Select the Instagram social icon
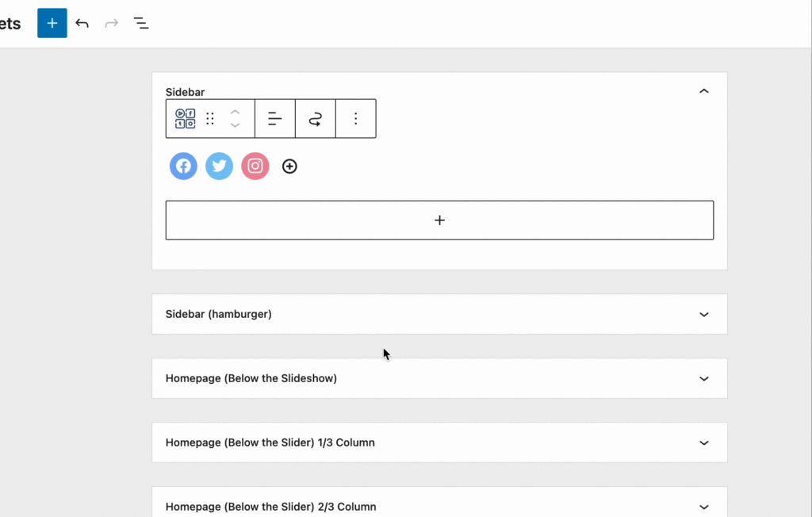Image resolution: width=812 pixels, height=517 pixels. tap(255, 166)
